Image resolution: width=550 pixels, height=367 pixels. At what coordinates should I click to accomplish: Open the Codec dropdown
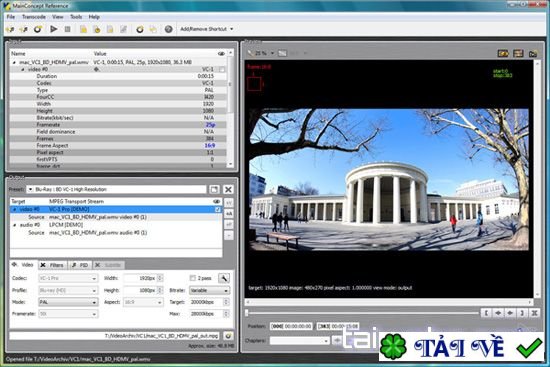[x=68, y=278]
